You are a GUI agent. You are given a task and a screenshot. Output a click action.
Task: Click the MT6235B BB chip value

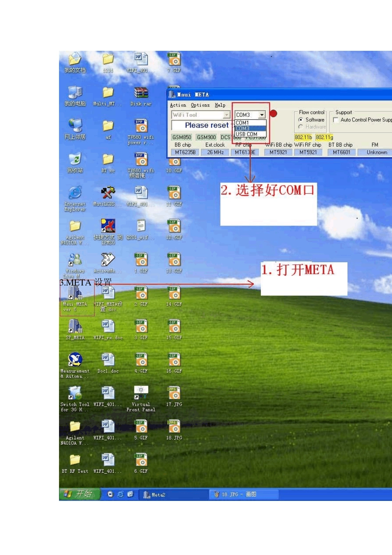185,152
